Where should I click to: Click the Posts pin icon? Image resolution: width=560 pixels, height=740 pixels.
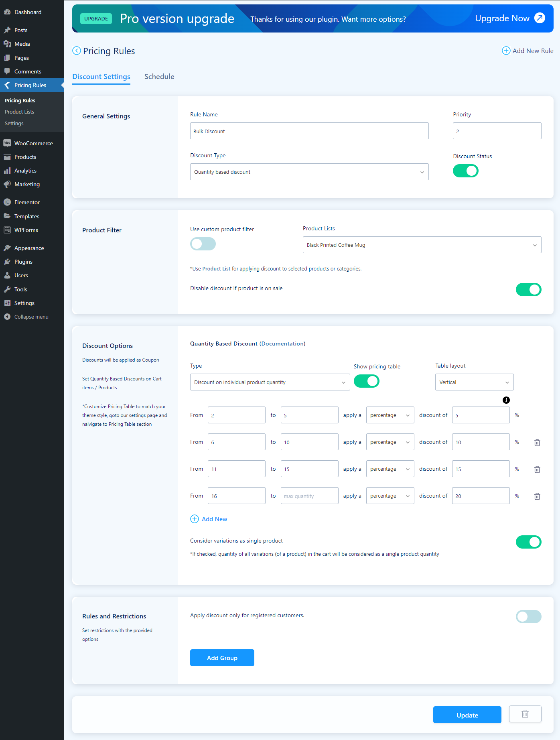[7, 30]
